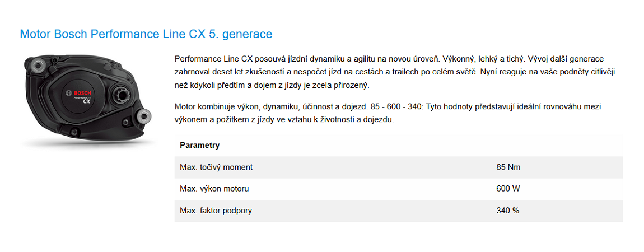
Task: Select the Max. faktor podpory row label
Action: (x=216, y=211)
